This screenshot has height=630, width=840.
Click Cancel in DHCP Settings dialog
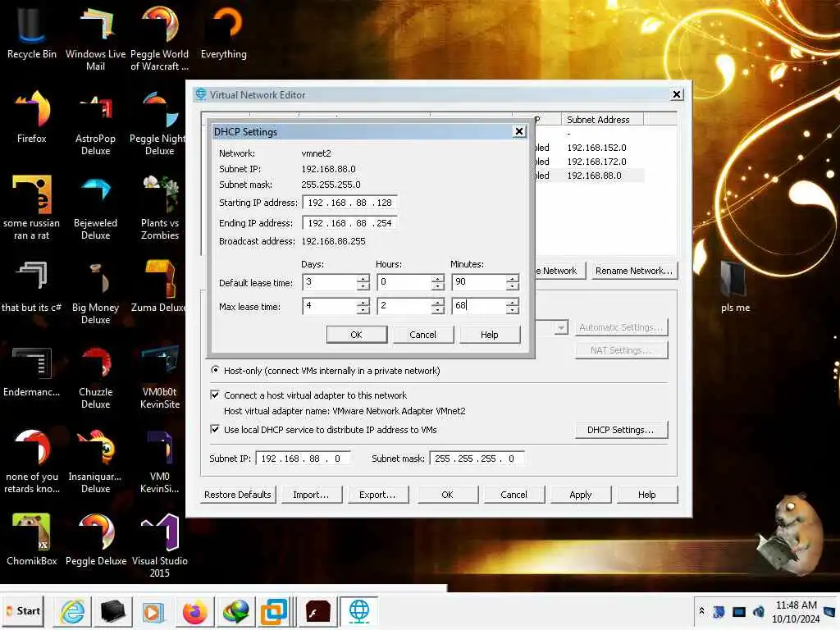click(422, 335)
